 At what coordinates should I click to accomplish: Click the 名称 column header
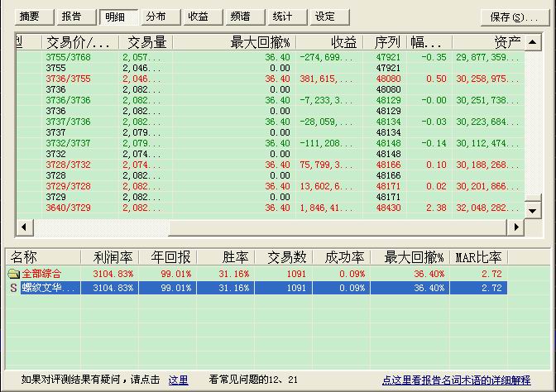[x=43, y=257]
